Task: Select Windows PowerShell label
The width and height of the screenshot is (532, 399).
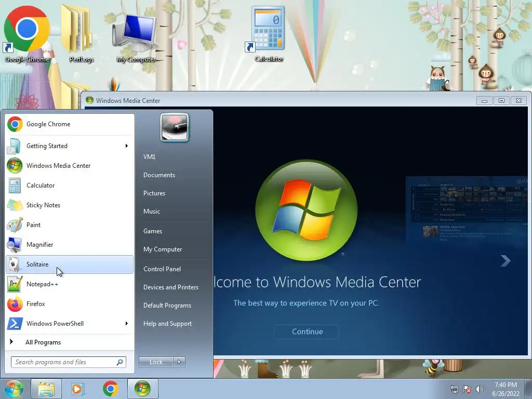Action: click(55, 323)
